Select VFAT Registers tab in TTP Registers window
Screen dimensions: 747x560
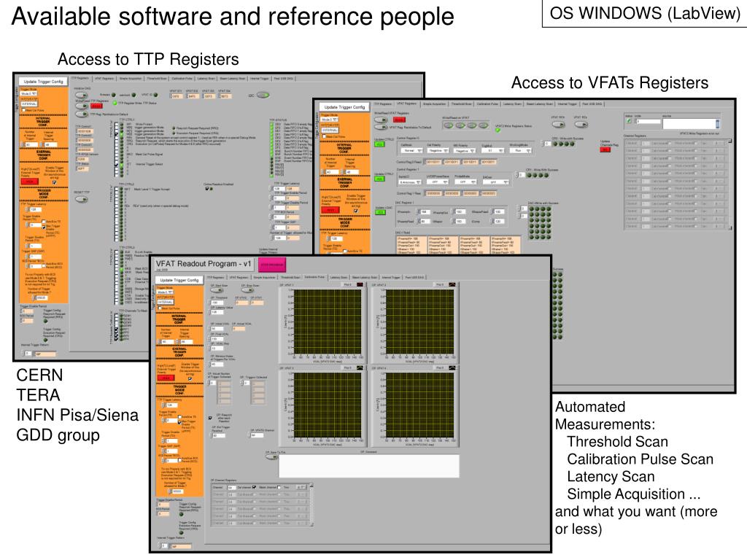pyautogui.click(x=104, y=78)
